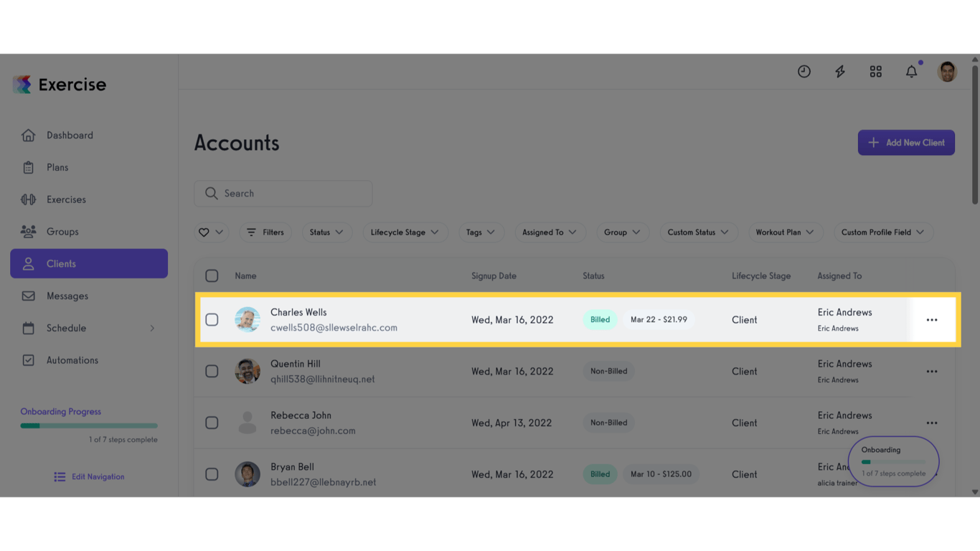Image resolution: width=980 pixels, height=551 pixels.
Task: Click the notifications bell icon
Action: point(911,71)
